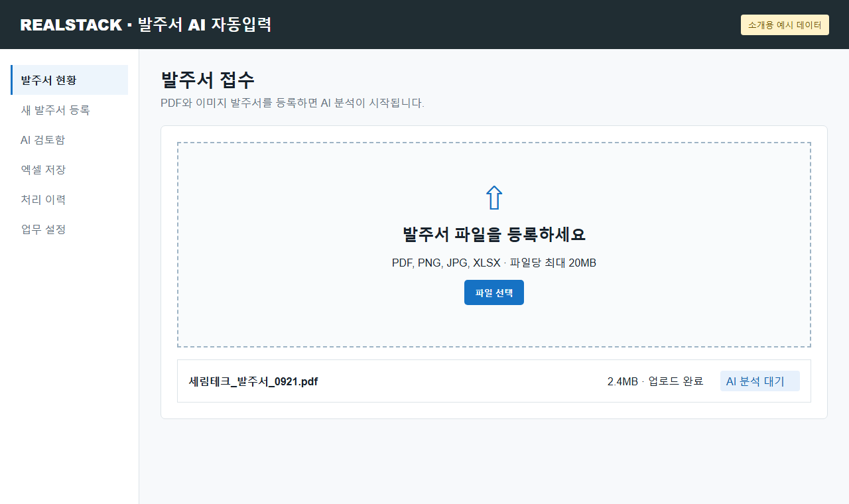Click the 2.4MB · 업로드 완료 text
Screen dimensions: 849x504
(655, 381)
